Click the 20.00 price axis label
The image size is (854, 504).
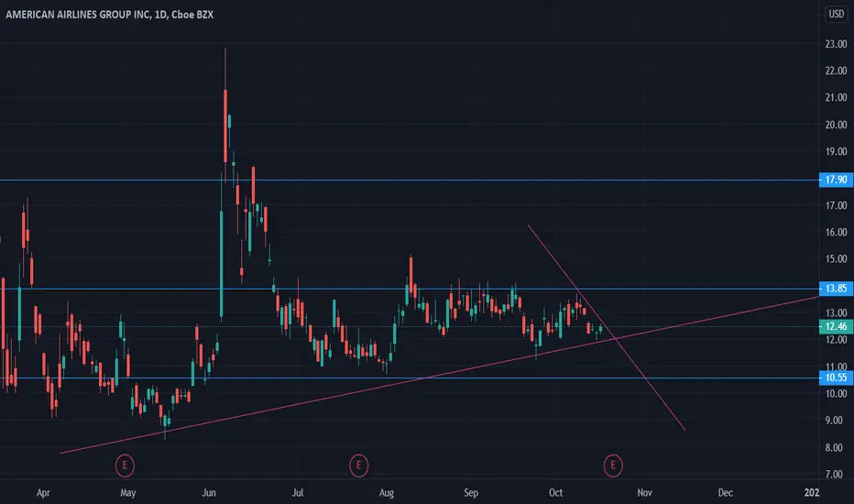click(836, 125)
